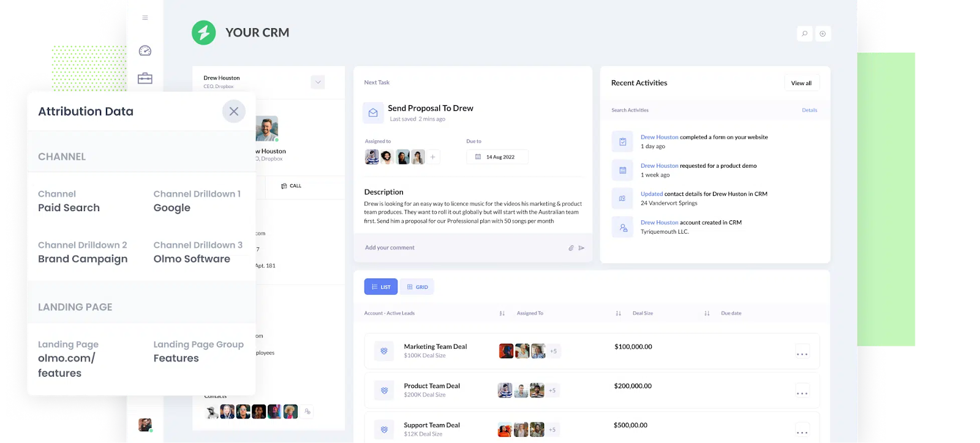Screen dimensions: 980x443
Task: Click the Features landing page group value
Action: [176, 359]
